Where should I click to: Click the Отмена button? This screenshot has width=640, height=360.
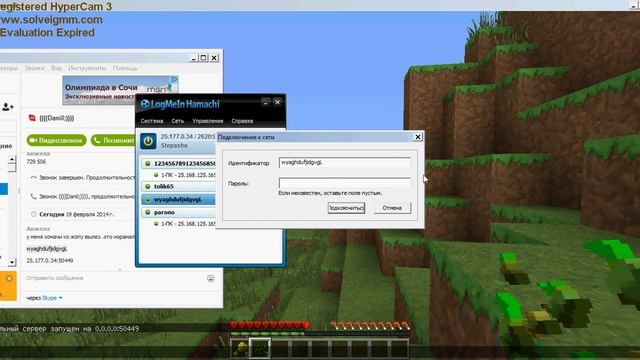coord(392,208)
